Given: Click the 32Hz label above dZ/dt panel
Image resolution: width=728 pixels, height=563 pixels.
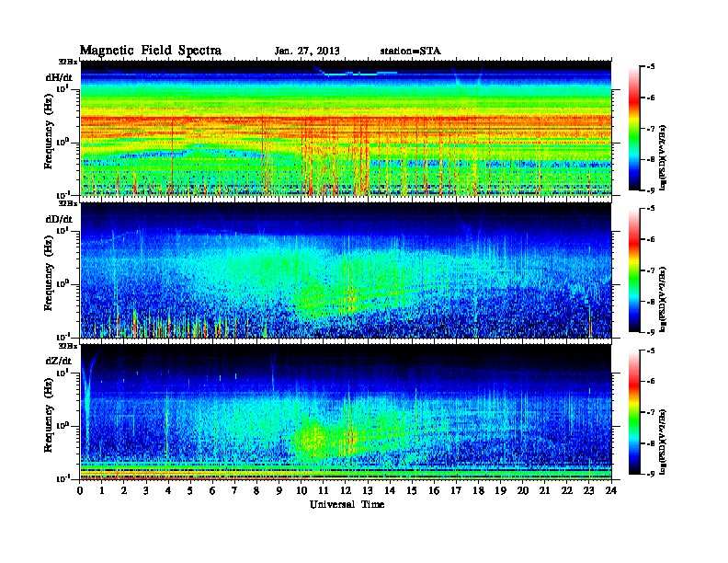Looking at the screenshot, I should (x=68, y=346).
